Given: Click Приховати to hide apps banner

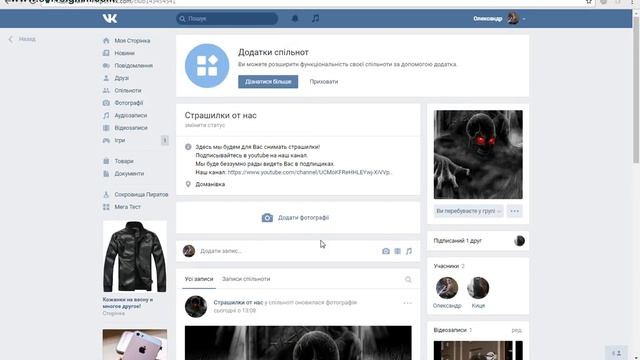Looking at the screenshot, I should 324,82.
